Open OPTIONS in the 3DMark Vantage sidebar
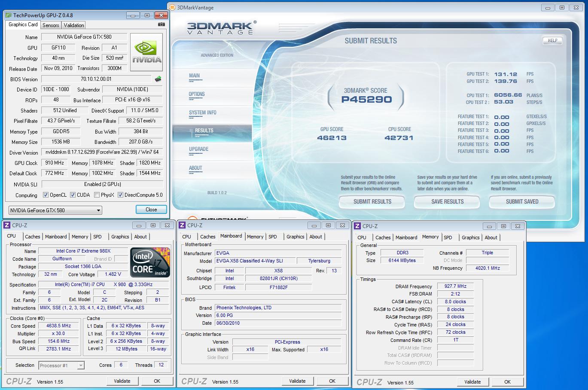Viewport: 588px width, 390px height. pyautogui.click(x=197, y=94)
